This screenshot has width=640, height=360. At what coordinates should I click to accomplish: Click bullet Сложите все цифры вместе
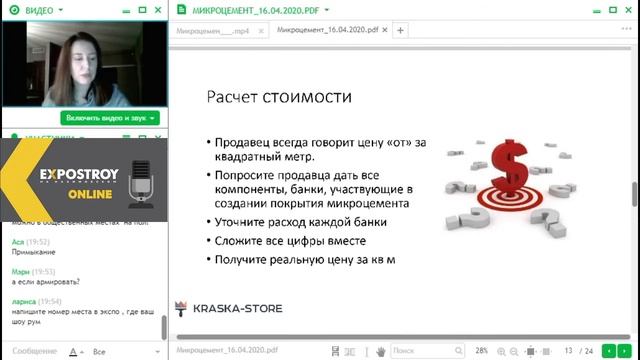[290, 241]
